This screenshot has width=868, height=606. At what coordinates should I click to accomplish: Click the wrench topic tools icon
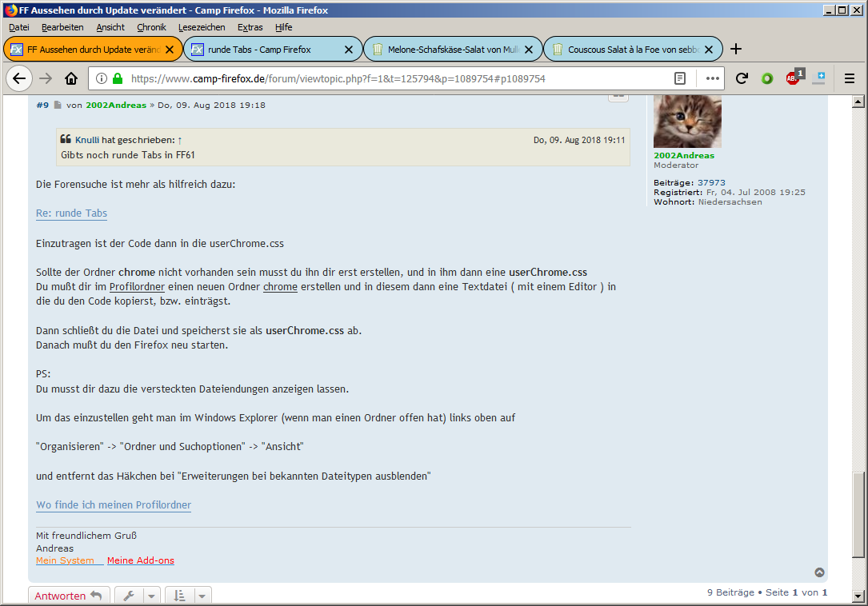click(129, 596)
